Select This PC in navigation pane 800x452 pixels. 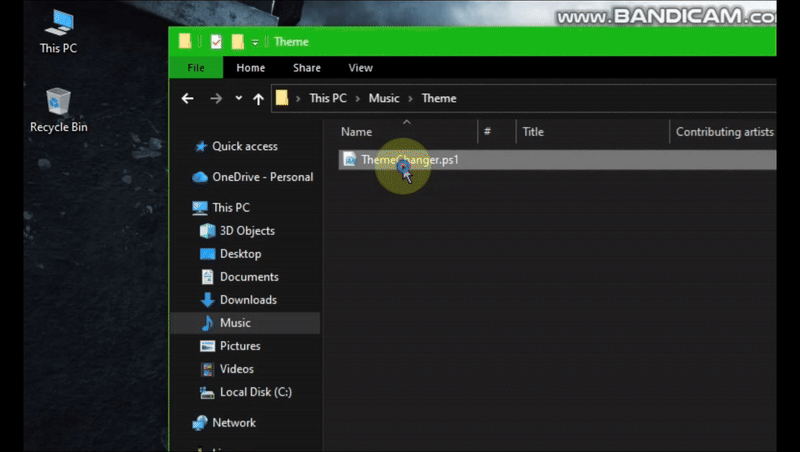[231, 208]
